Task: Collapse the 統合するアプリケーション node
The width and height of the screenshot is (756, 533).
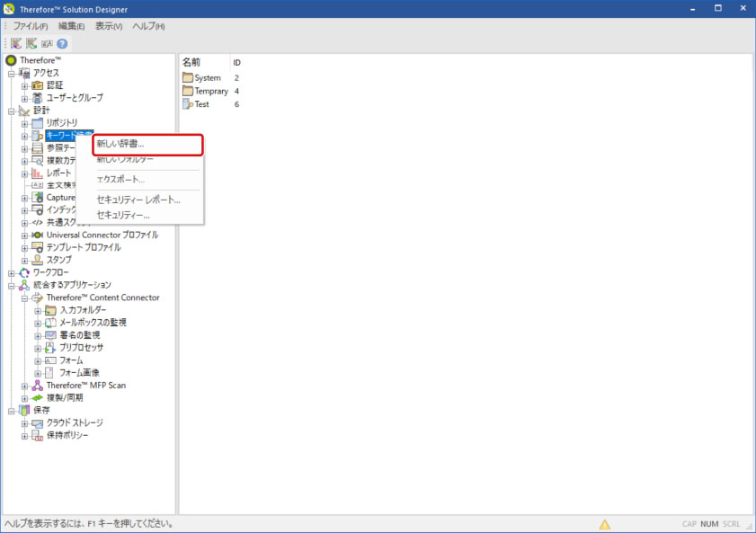Action: point(12,285)
